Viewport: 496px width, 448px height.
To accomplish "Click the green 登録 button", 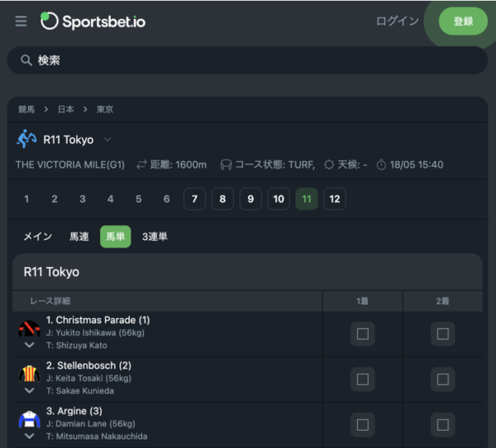I will click(x=463, y=21).
